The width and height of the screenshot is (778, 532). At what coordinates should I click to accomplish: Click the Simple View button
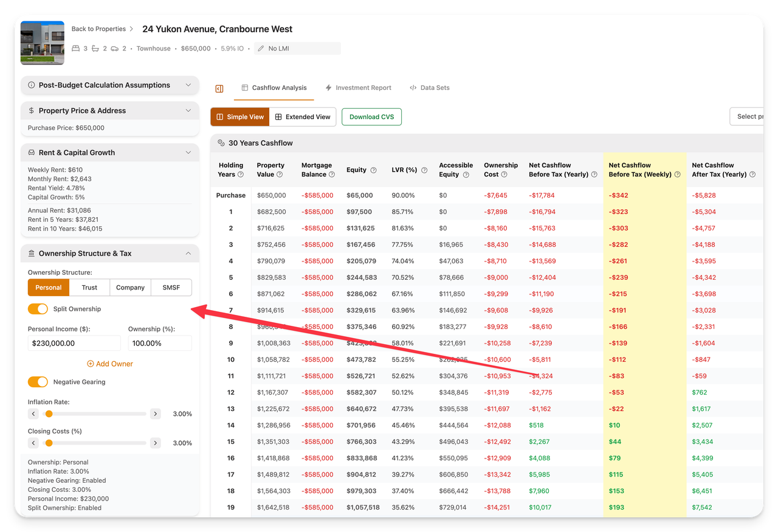240,117
